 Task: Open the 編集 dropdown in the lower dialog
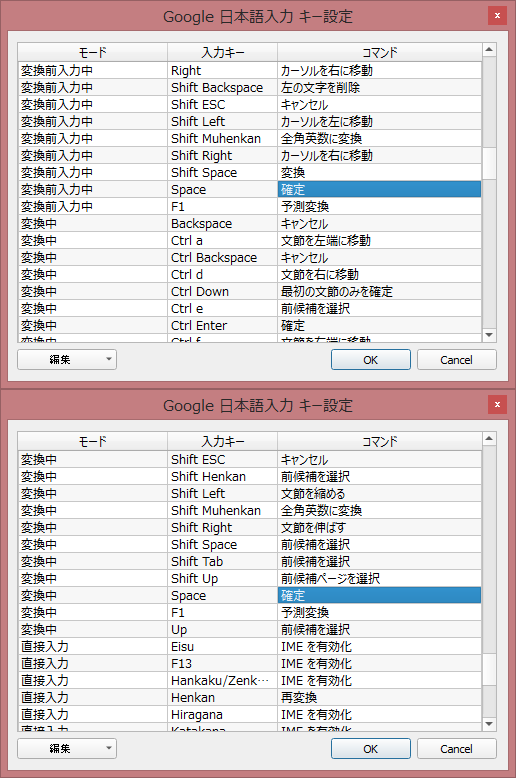click(x=67, y=749)
